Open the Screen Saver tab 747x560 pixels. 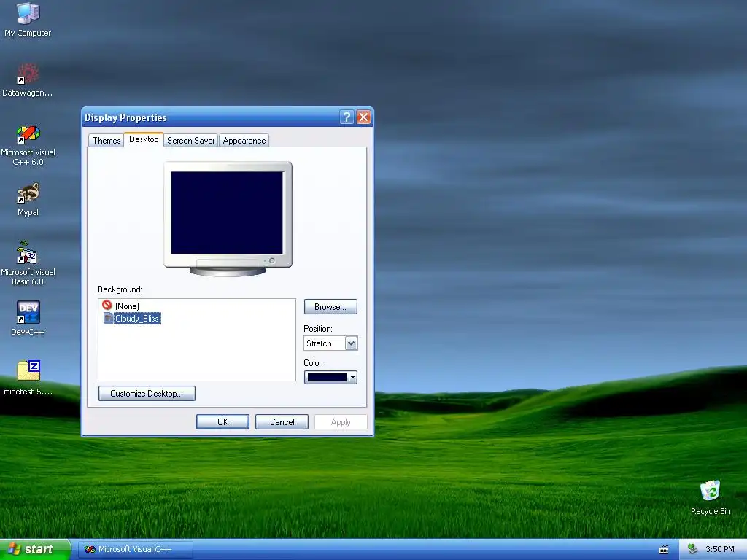191,141
